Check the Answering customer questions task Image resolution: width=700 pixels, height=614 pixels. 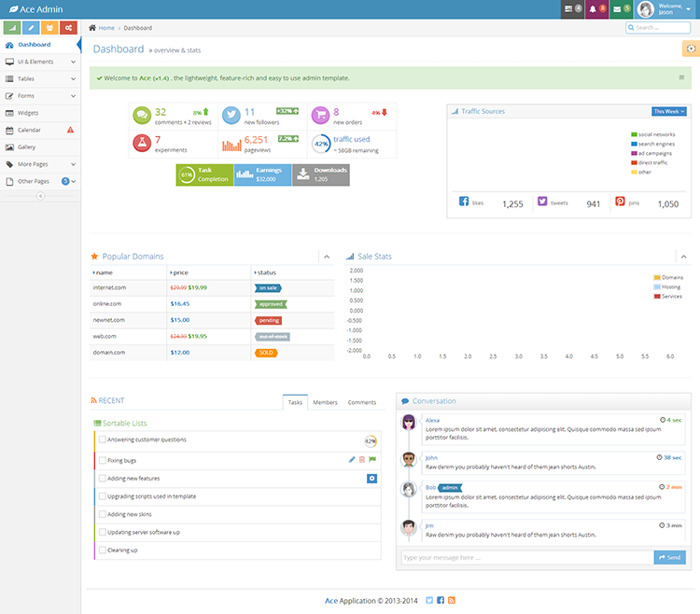tap(103, 440)
